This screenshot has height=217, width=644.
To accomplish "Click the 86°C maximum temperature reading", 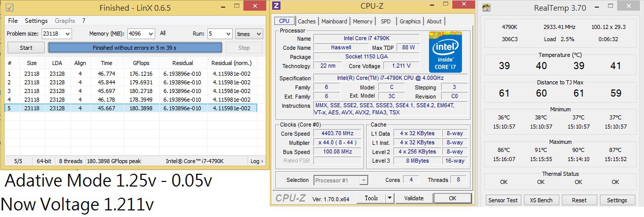I will point(504,150).
